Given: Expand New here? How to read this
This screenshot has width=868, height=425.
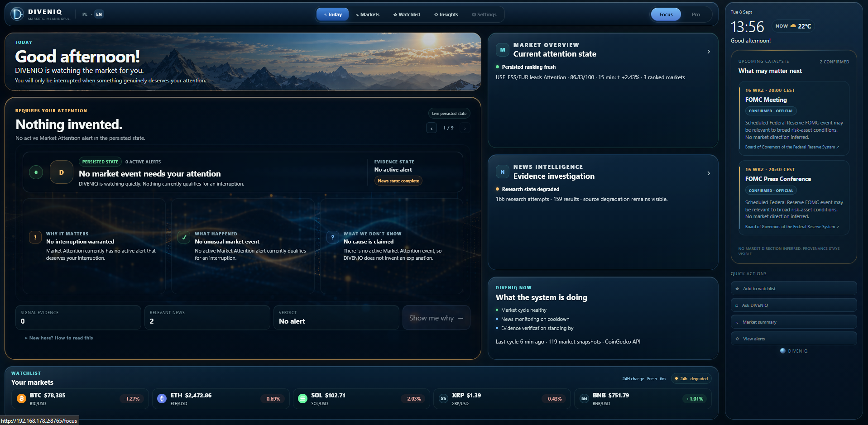Looking at the screenshot, I should [59, 338].
